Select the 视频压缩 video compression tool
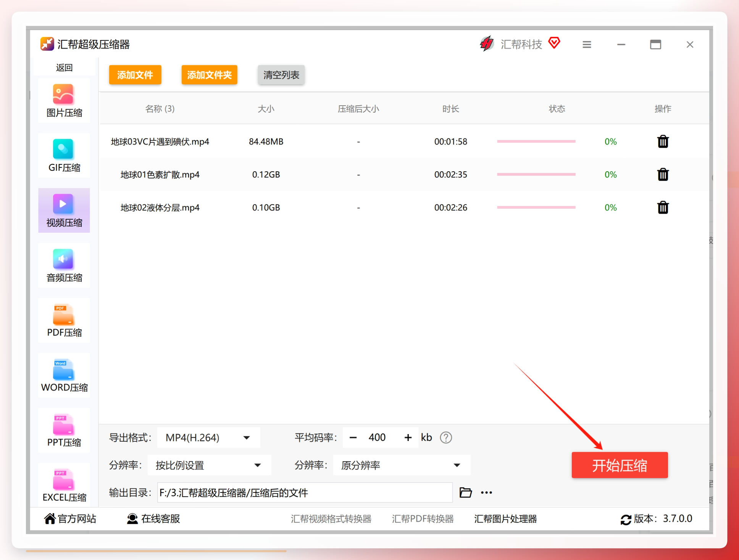 [64, 211]
